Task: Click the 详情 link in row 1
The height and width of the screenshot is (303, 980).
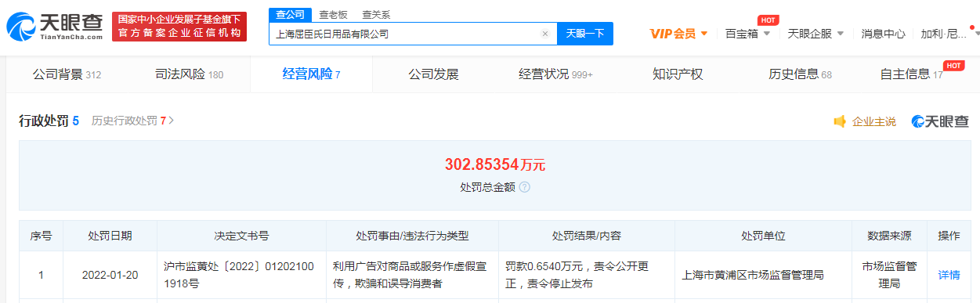Action: 949,275
